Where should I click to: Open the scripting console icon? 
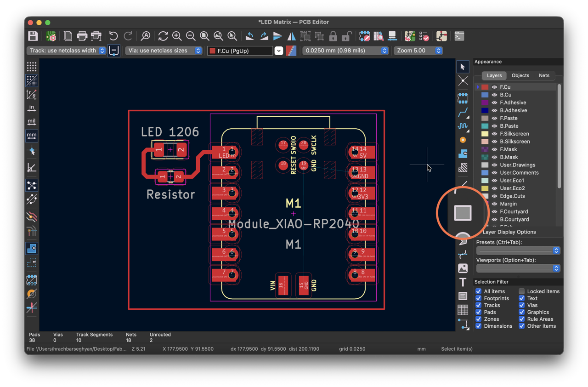pos(459,36)
